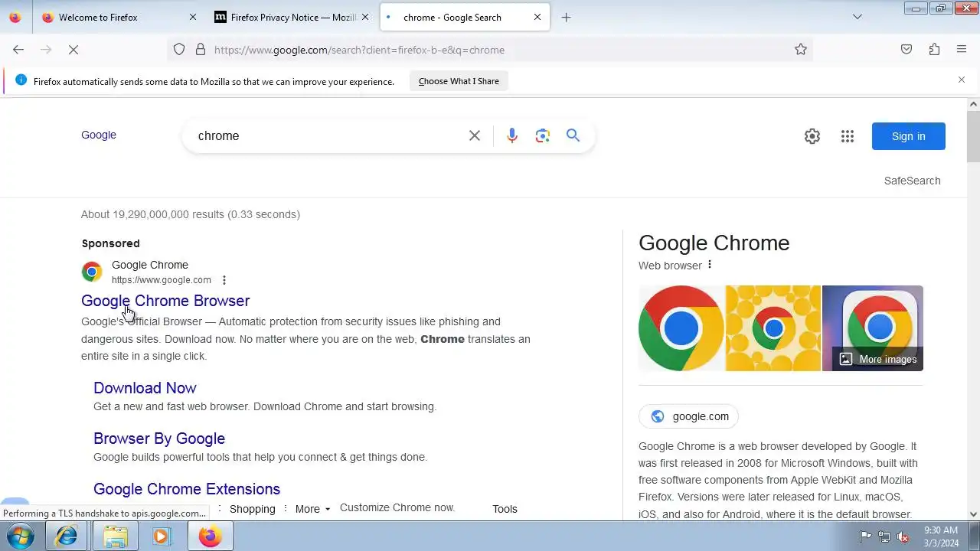Bookmark this page with the star icon
Image resolution: width=980 pixels, height=551 pixels.
(801, 50)
